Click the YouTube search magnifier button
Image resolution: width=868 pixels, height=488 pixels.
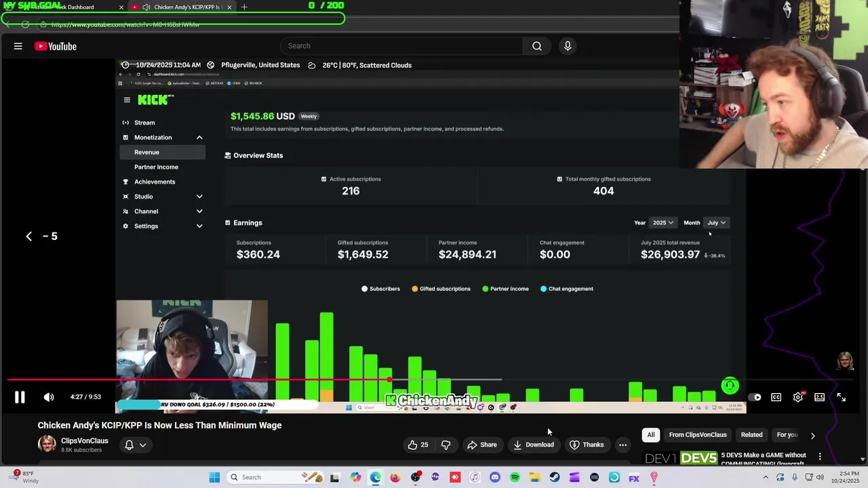click(x=536, y=46)
